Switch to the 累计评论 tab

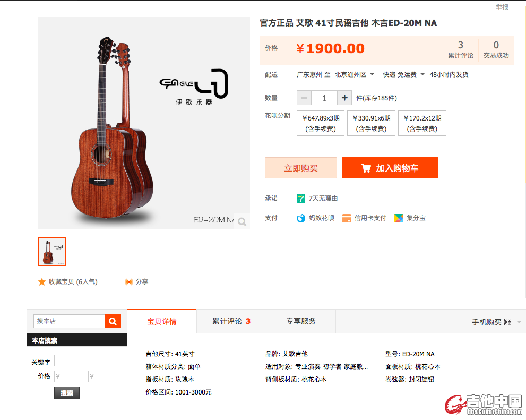[x=231, y=321]
